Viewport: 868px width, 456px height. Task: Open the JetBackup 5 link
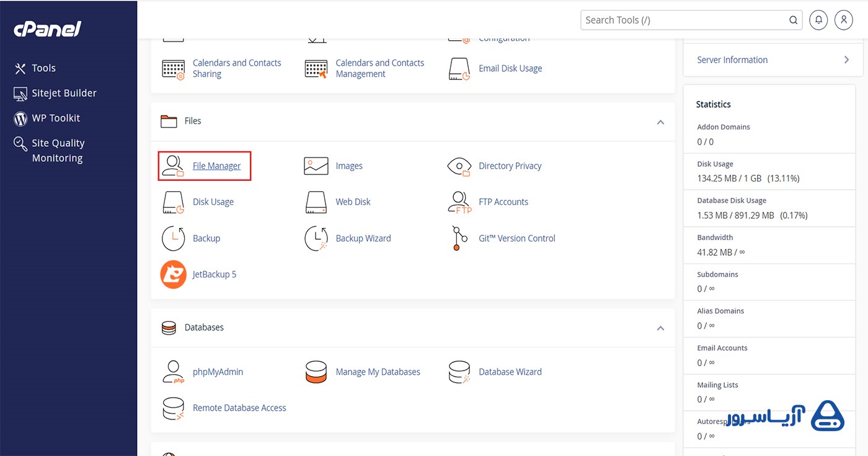(215, 274)
